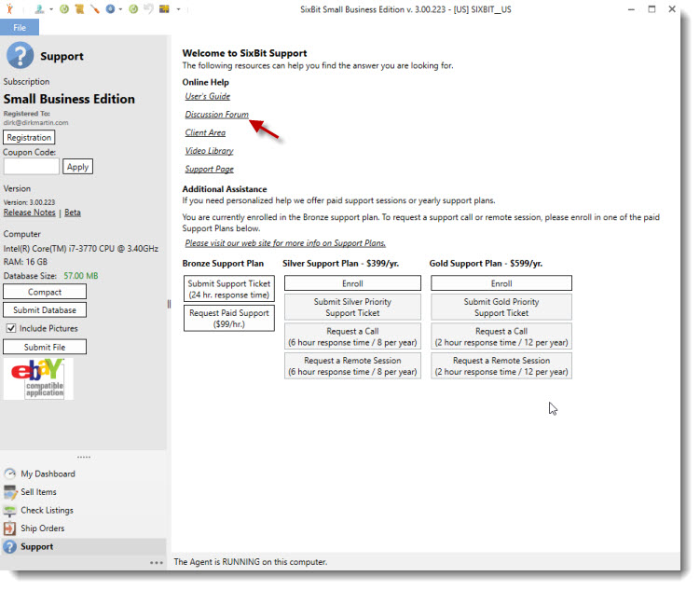Open dropdown arrow beside the blue disc icon
700x590 pixels.
point(120,9)
